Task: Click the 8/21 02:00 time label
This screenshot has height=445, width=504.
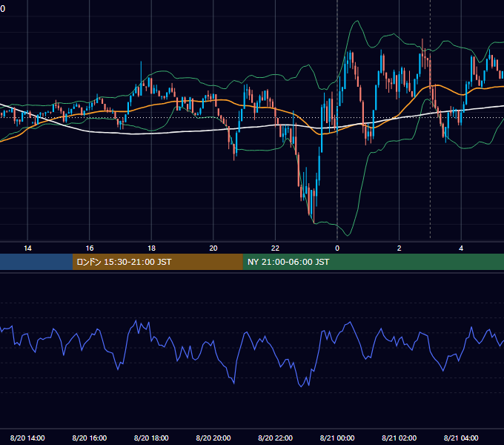Action: (399, 438)
